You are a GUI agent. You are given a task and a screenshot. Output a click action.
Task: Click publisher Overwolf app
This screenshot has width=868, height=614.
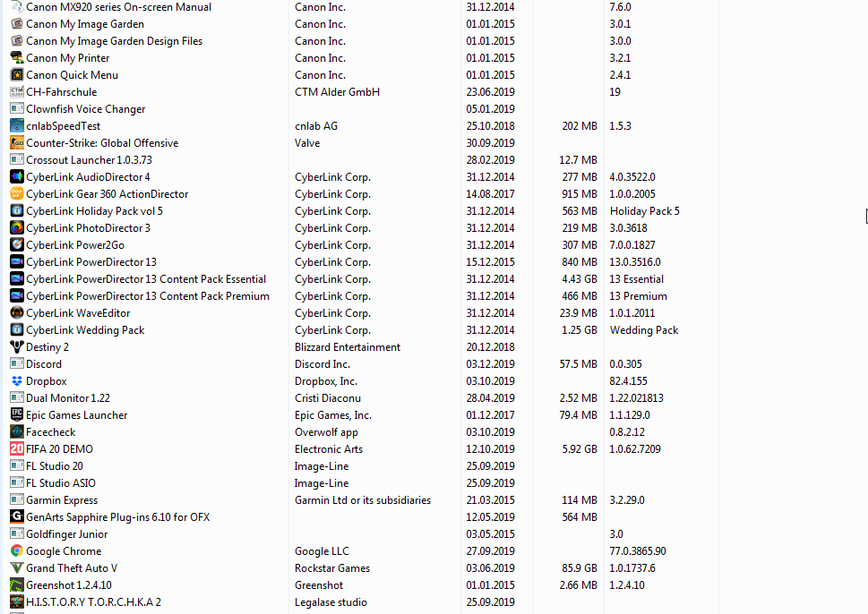coord(327,432)
